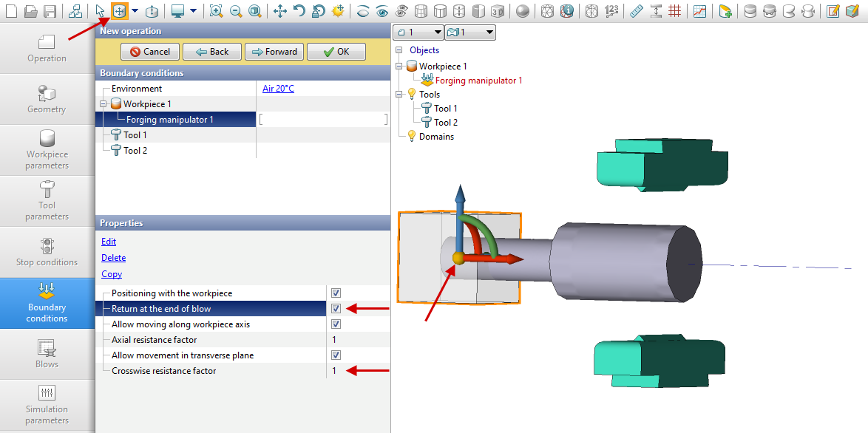Open file with the folder icon
The width and height of the screenshot is (868, 433).
(30, 11)
